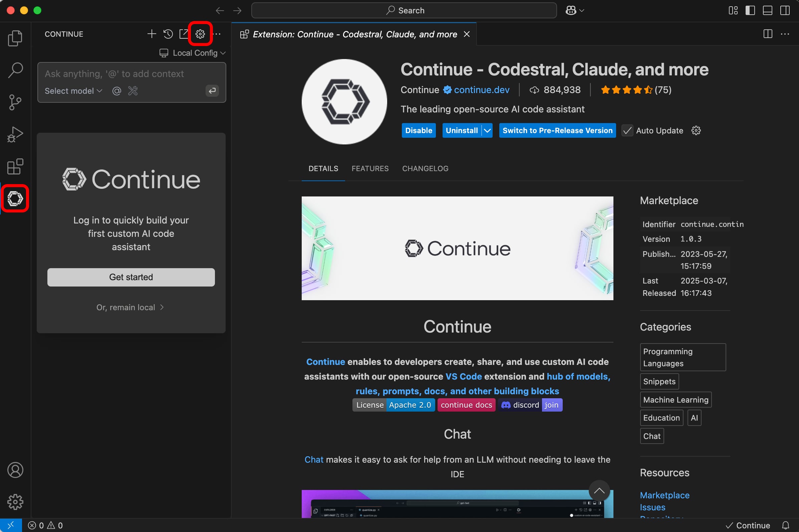
Task: Click the Uninstall button
Action: click(x=462, y=131)
